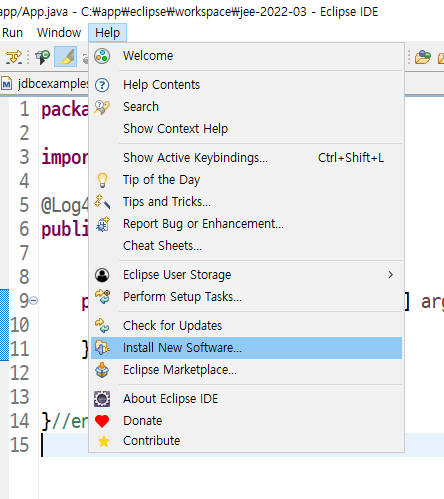Click the 'Help Contents' label text

tap(161, 85)
